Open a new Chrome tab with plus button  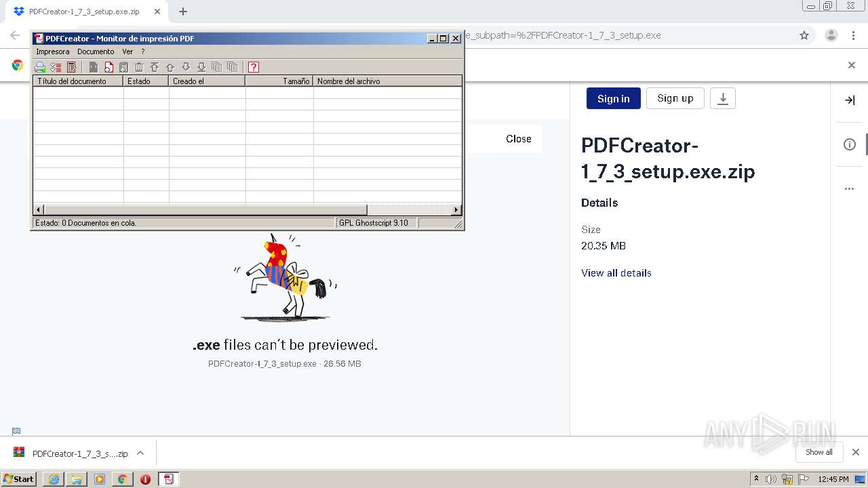[183, 12]
